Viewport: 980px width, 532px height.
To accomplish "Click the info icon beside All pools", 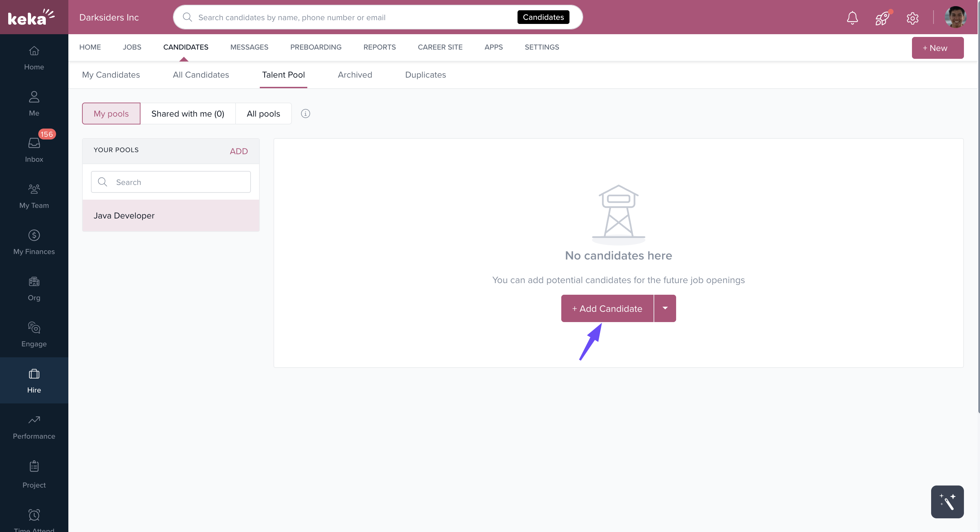I will click(x=306, y=114).
